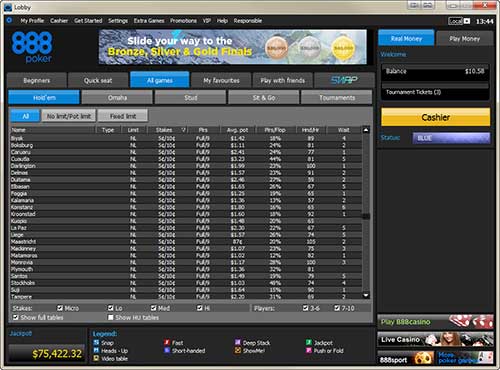Uncheck the Micro stakes checkbox
The image size is (500, 370).
click(x=60, y=308)
